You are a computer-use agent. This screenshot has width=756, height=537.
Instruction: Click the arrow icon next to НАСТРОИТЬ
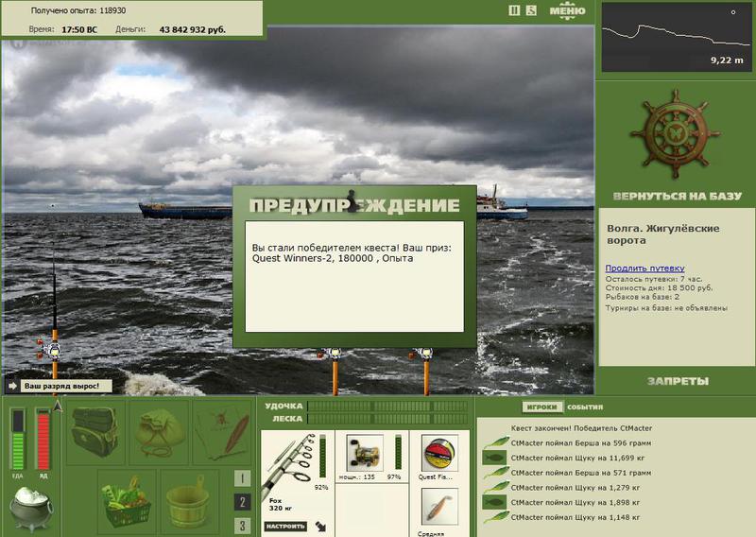pyautogui.click(x=320, y=527)
